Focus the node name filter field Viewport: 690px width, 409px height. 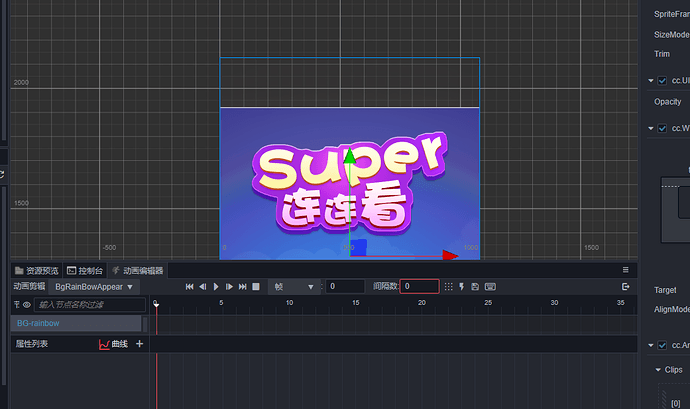[90, 305]
